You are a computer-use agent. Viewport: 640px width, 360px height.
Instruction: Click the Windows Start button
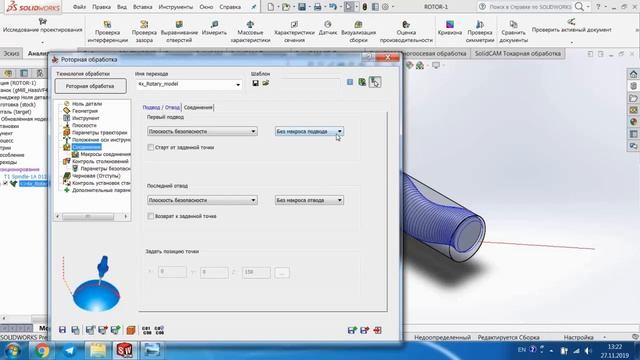click(x=13, y=351)
